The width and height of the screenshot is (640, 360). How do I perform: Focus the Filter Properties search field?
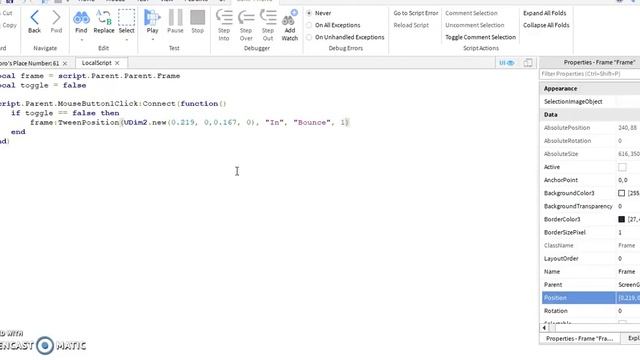[590, 74]
